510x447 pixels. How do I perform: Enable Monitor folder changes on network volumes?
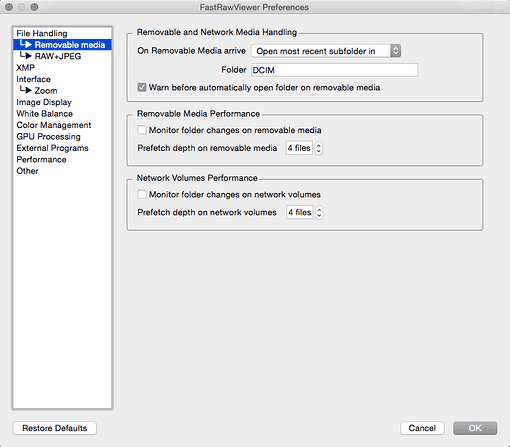(x=142, y=194)
